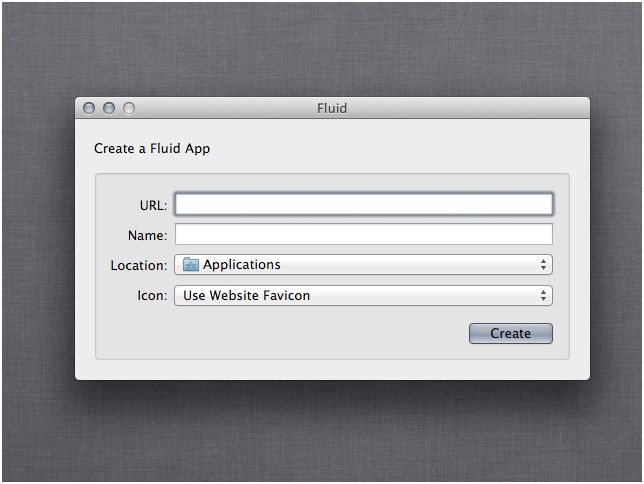
Task: Click the "Location:" label
Action: [139, 266]
